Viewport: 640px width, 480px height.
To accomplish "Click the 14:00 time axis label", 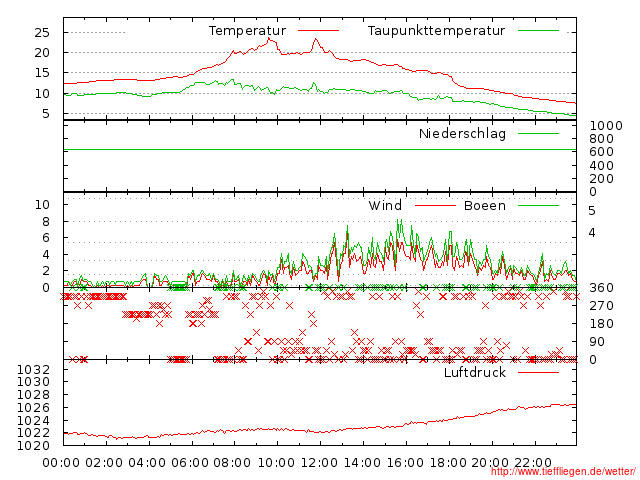I will pos(362,463).
